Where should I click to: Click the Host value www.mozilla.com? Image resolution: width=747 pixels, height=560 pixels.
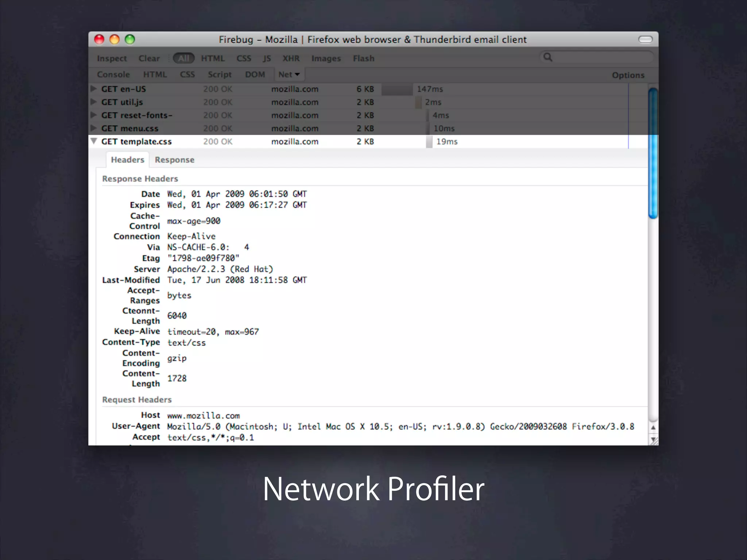204,416
